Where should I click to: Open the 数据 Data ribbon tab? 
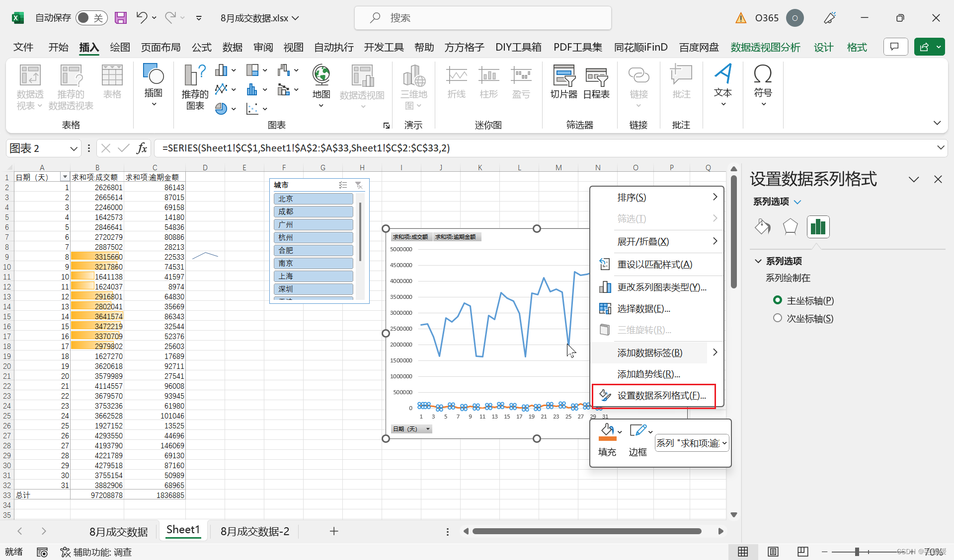click(232, 47)
